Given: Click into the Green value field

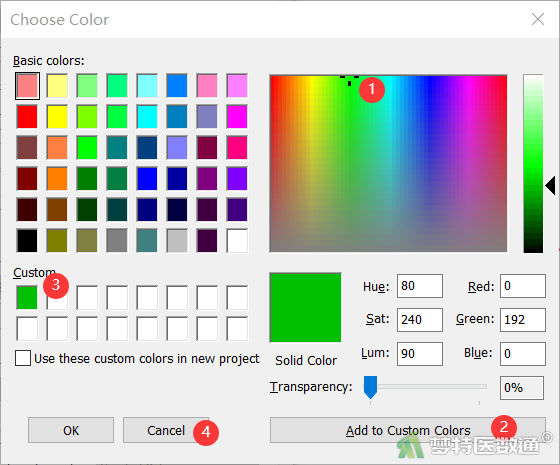Looking at the screenshot, I should [523, 320].
